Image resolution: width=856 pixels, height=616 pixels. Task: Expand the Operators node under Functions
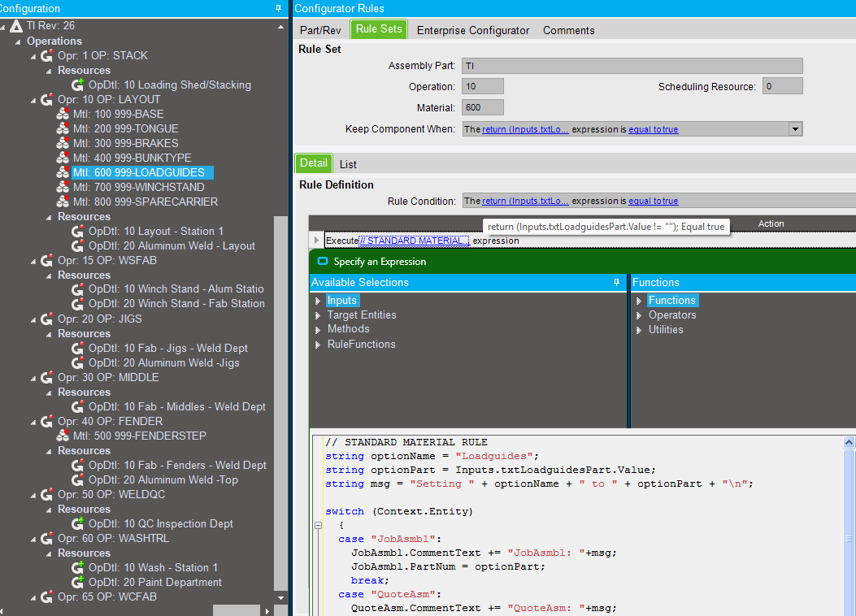point(639,315)
